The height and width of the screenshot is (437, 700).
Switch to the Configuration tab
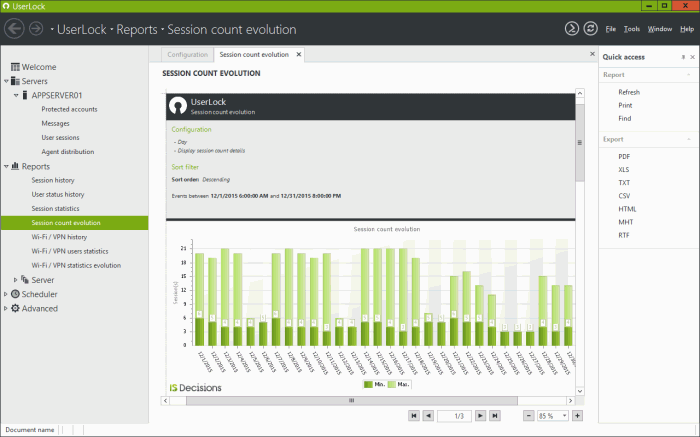point(188,54)
